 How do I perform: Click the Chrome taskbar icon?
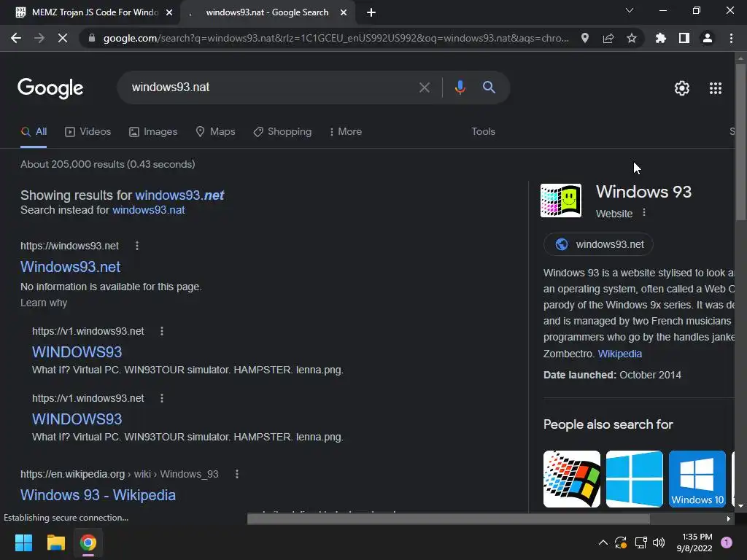pos(88,542)
